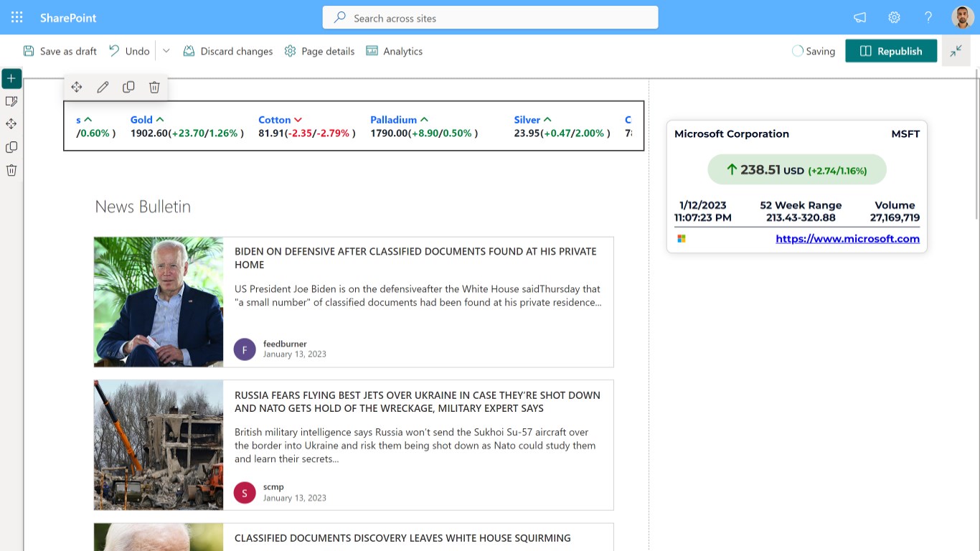This screenshot has width=980, height=551.
Task: Expand the Undo dropdown chevron
Action: (x=166, y=51)
